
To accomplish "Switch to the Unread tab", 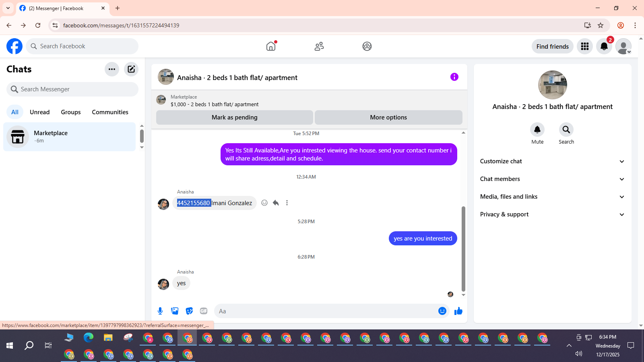I will point(40,112).
